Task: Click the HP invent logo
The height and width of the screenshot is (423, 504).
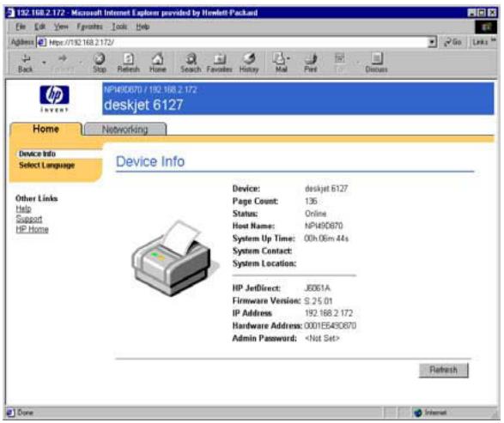Action: 54,99
